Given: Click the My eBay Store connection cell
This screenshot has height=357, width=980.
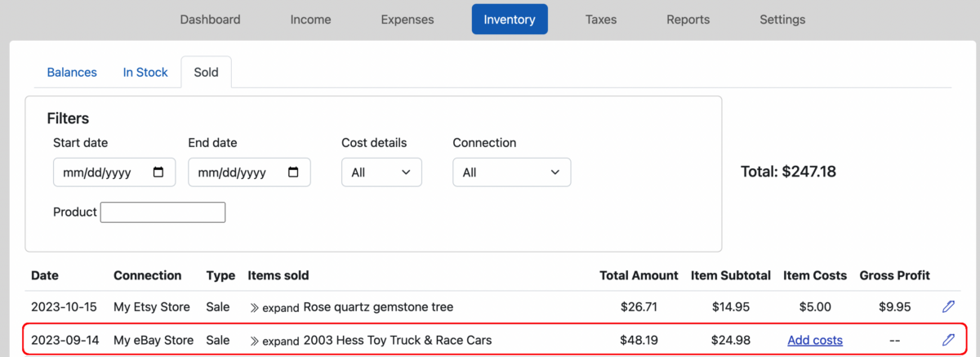Looking at the screenshot, I should point(154,340).
